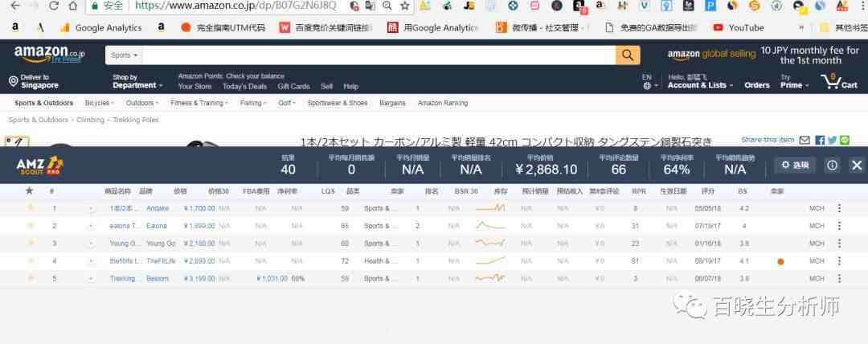
Task: Reload the page with the refresh icon
Action: tap(54, 6)
